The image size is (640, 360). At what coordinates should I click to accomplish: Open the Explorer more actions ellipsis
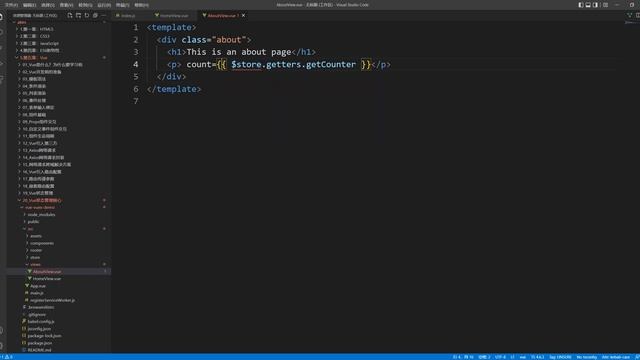click(104, 16)
